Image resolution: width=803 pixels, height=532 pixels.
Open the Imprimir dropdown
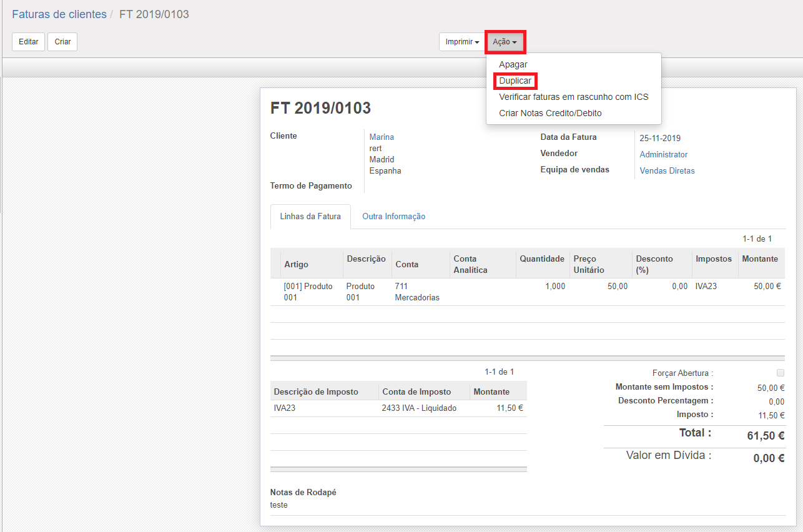[x=462, y=42]
